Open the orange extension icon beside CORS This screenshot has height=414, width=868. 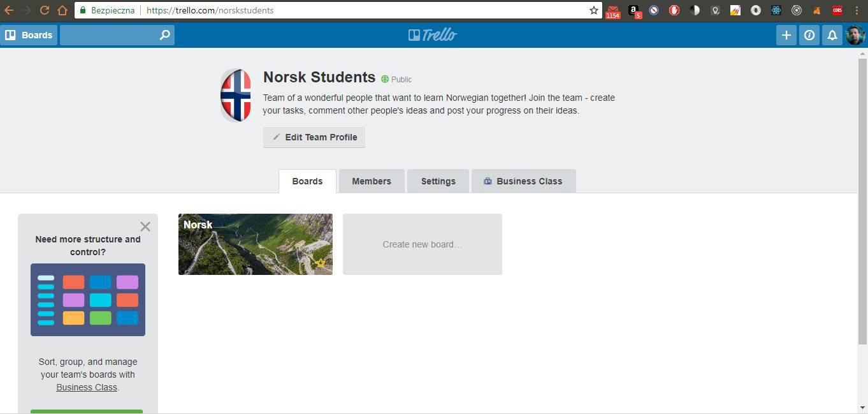coord(817,10)
